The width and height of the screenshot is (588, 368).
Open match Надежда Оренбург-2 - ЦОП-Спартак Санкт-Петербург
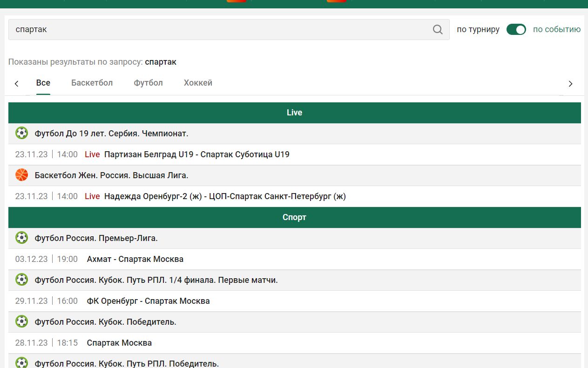point(225,196)
